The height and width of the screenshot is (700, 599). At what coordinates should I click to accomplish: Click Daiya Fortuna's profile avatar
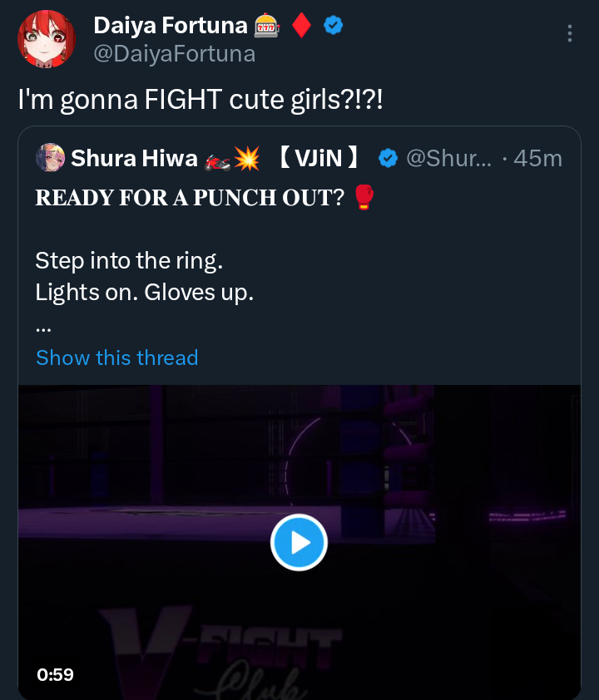(x=47, y=40)
